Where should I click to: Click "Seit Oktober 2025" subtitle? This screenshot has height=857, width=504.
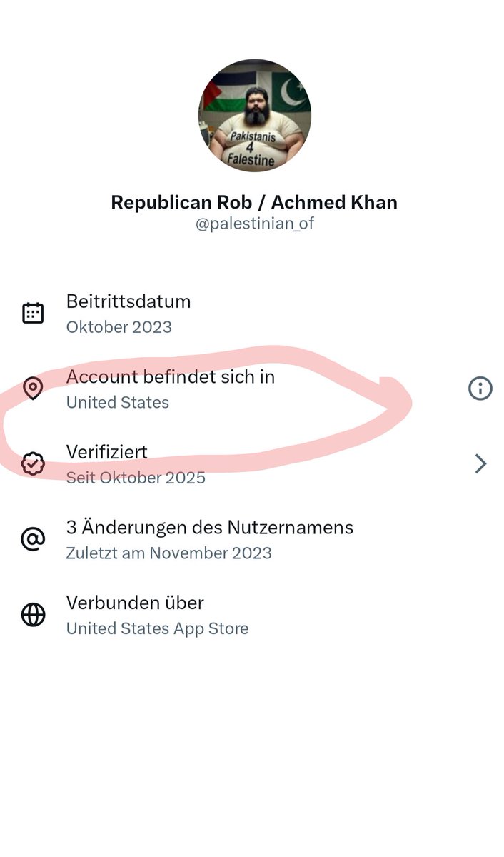click(136, 478)
